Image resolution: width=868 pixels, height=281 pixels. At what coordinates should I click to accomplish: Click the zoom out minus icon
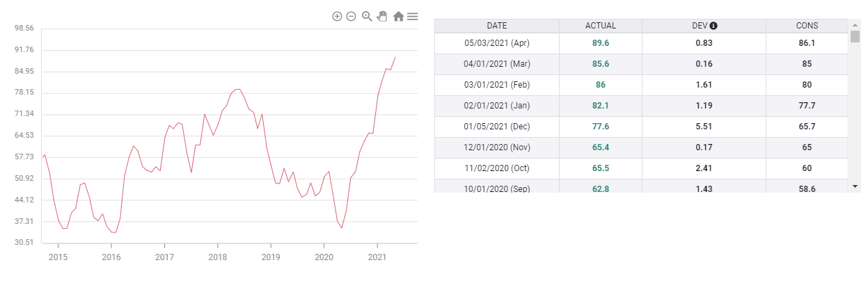coord(351,16)
